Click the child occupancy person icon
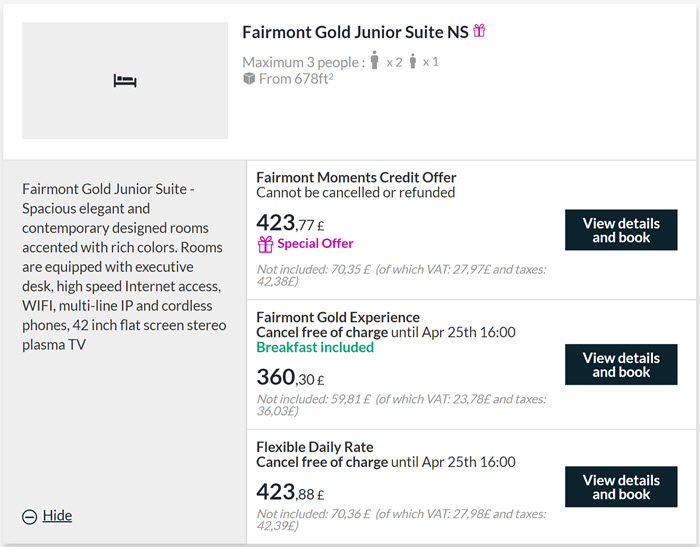 click(x=413, y=61)
